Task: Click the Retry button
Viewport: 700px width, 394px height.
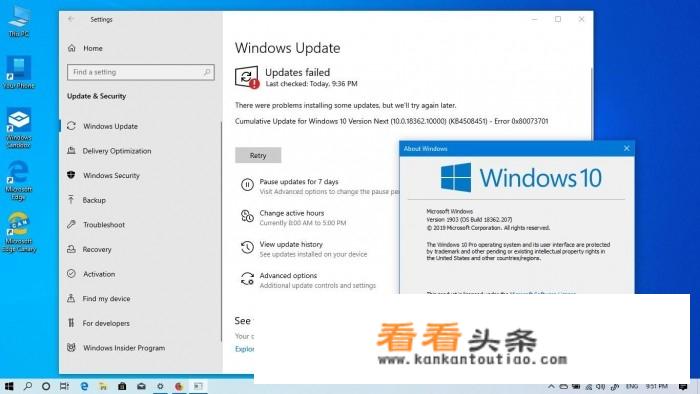Action: coord(258,155)
